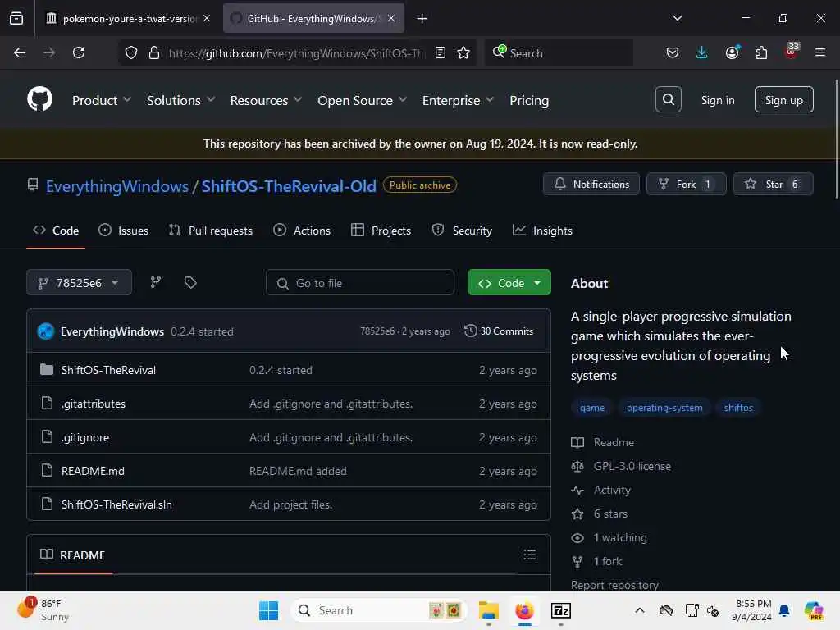This screenshot has width=840, height=630.
Task: Open Firefox account icon
Action: (x=732, y=52)
